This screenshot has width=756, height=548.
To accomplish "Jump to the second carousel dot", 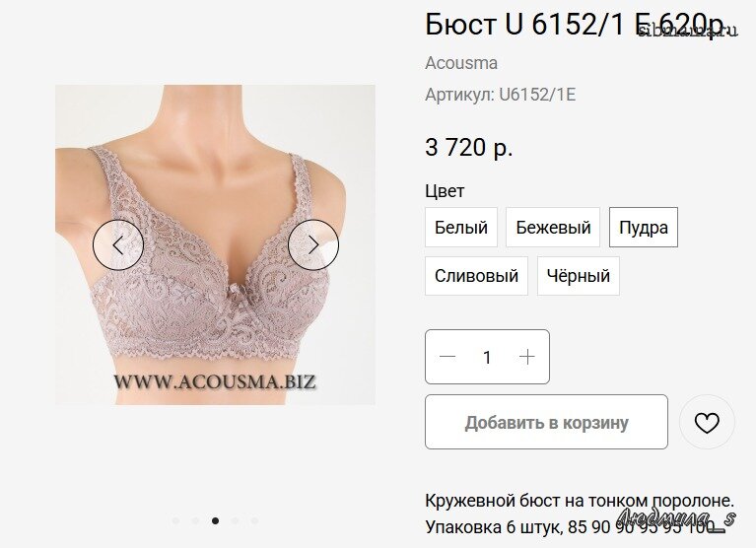I will click(x=195, y=520).
